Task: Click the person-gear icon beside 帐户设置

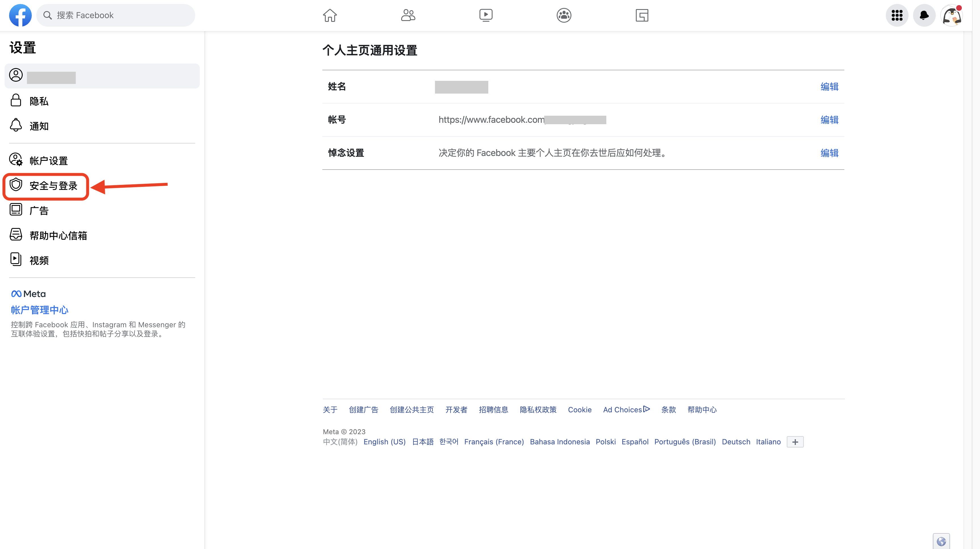Action: [x=16, y=160]
